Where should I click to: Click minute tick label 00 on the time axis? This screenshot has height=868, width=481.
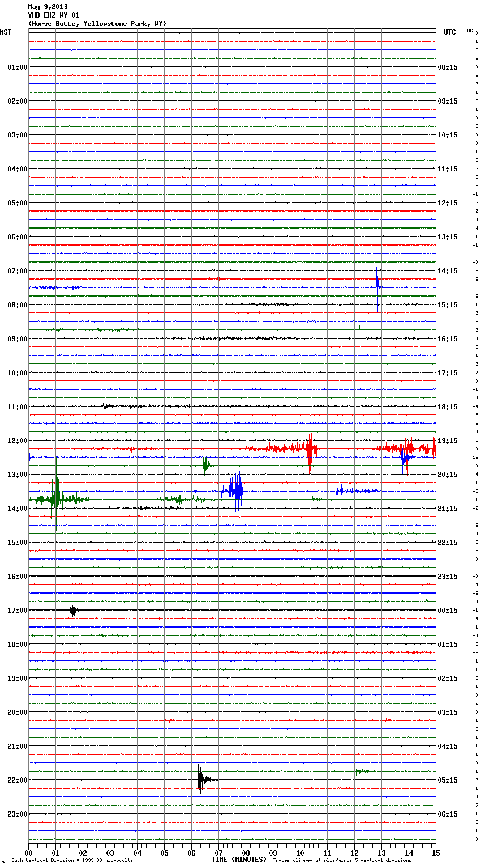[x=28, y=853]
